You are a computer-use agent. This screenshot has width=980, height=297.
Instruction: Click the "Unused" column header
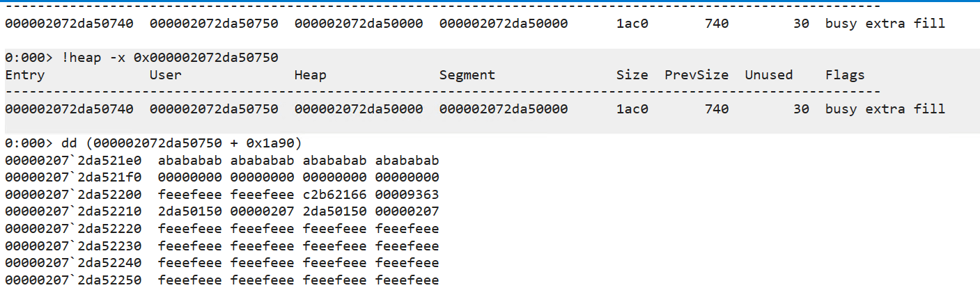(768, 75)
